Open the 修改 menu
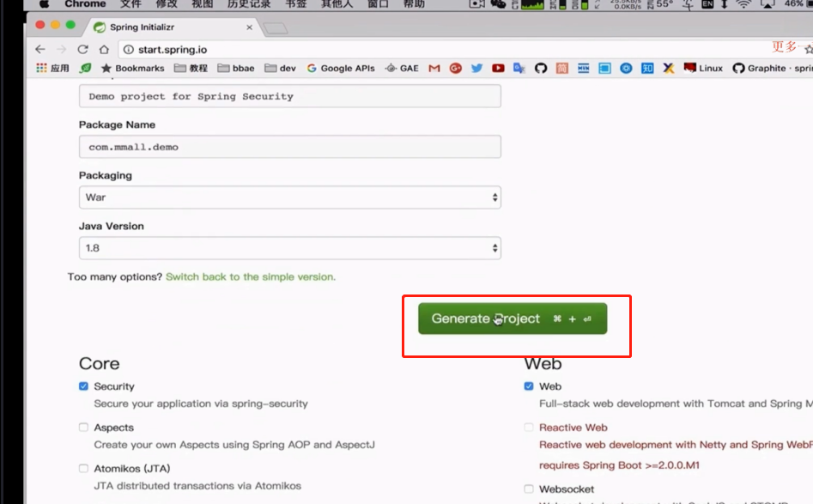Screen dimensions: 813x504 pyautogui.click(x=167, y=3)
